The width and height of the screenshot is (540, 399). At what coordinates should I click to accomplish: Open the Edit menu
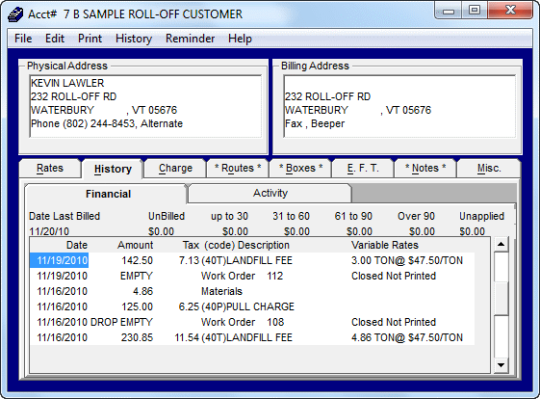[x=55, y=38]
